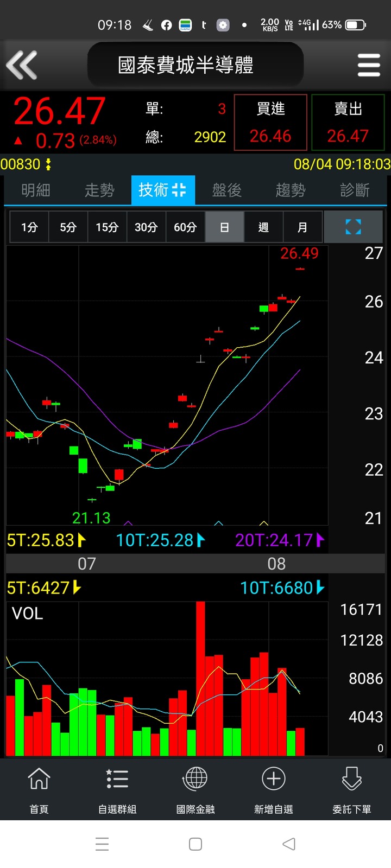The width and height of the screenshot is (391, 868).
Task: Switch to the 趨勢 tab
Action: 291,190
